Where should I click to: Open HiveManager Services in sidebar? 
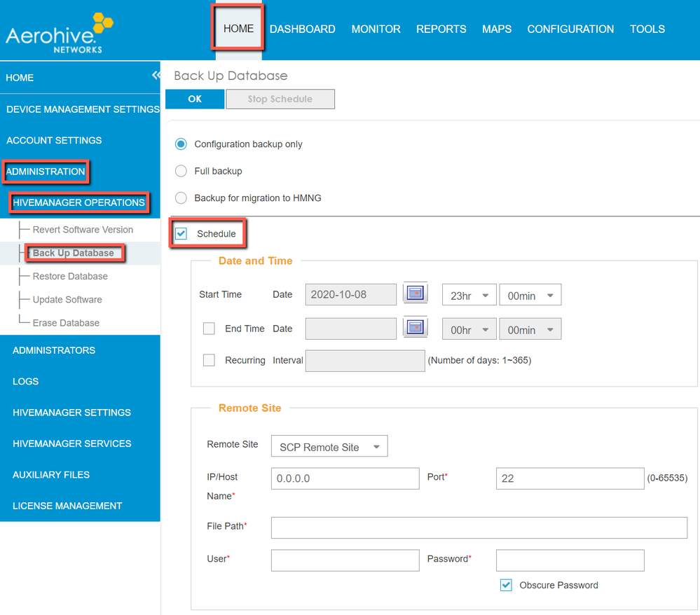(x=72, y=443)
